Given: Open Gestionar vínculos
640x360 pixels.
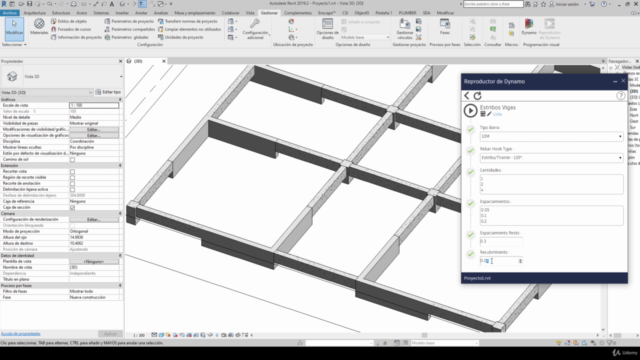Looking at the screenshot, I should pyautogui.click(x=405, y=29).
